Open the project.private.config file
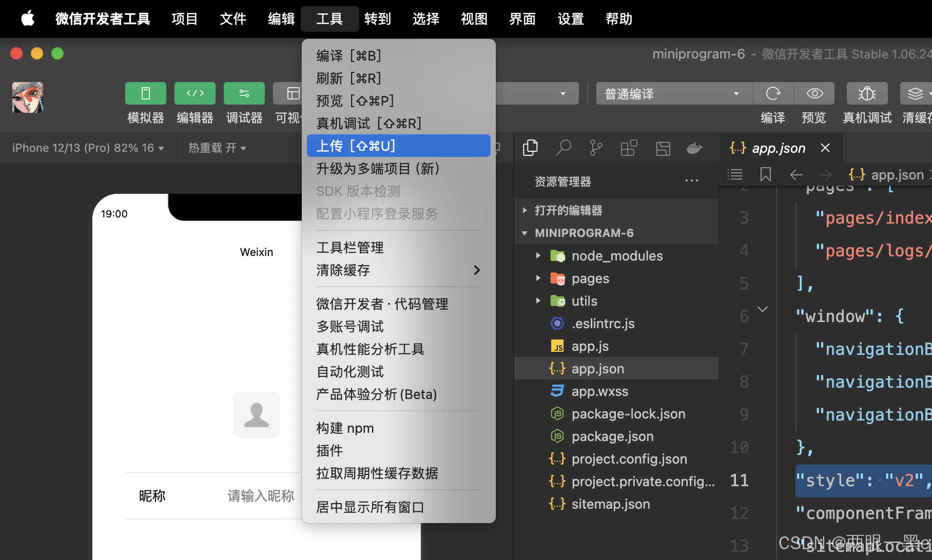This screenshot has height=560, width=932. [616, 481]
